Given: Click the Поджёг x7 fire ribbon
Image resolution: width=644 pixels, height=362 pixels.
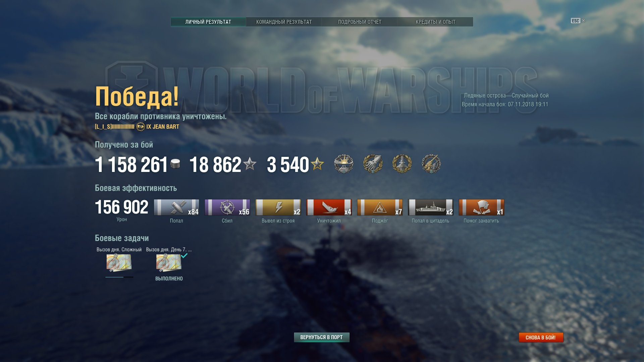Looking at the screenshot, I should pos(380,207).
